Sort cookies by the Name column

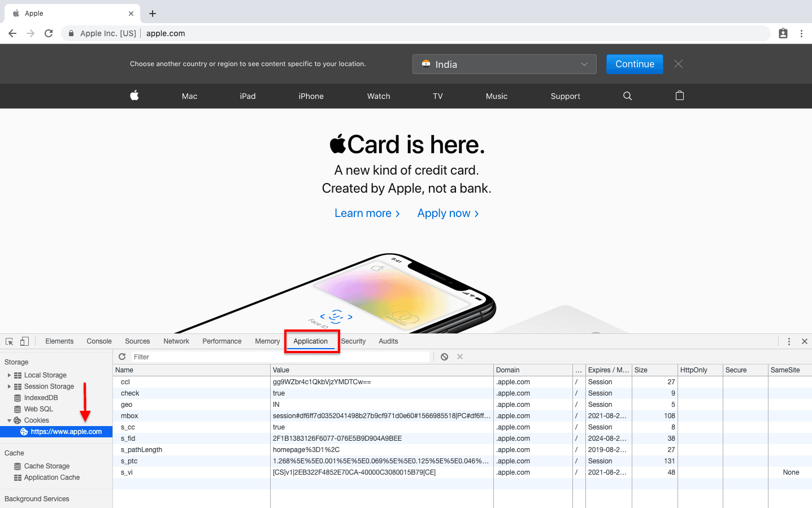click(192, 370)
